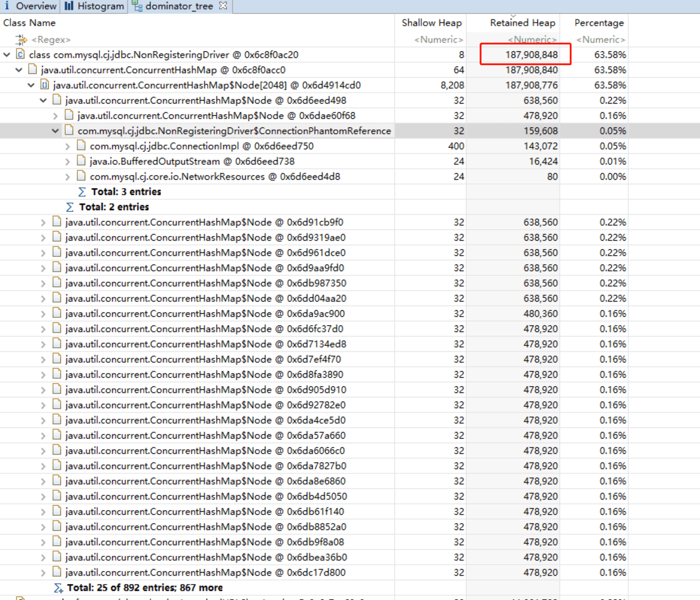Select the Node @ 0x6da9ac900 row
This screenshot has height=600, width=700.
coord(205,314)
